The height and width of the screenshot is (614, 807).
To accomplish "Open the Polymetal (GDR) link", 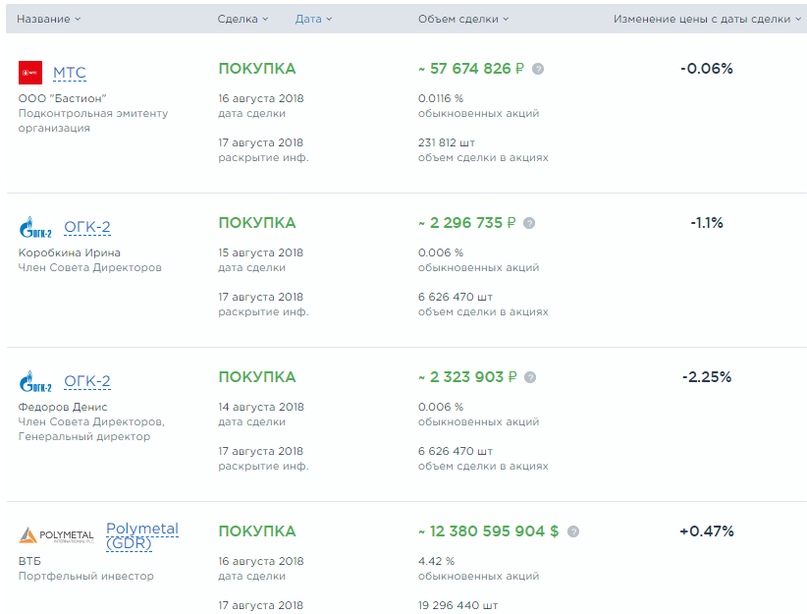I will [x=142, y=536].
